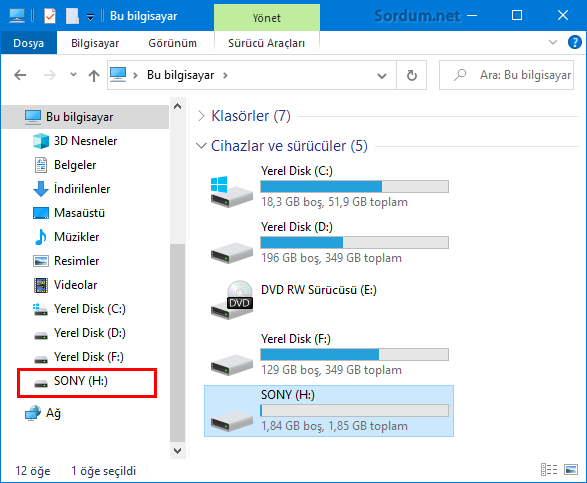Screen dimensions: 587x483
Task: Select the Yönet contextual tab
Action: (x=267, y=18)
